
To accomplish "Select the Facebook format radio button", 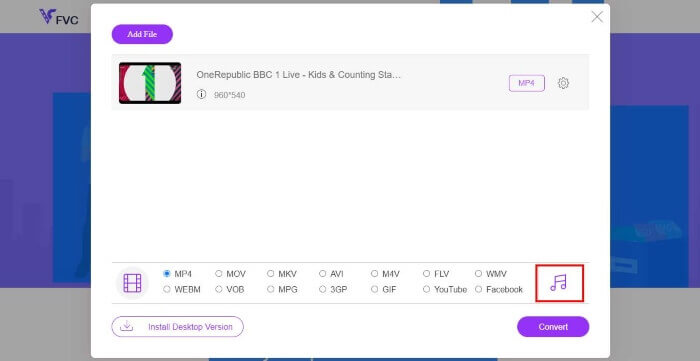I will click(x=479, y=289).
